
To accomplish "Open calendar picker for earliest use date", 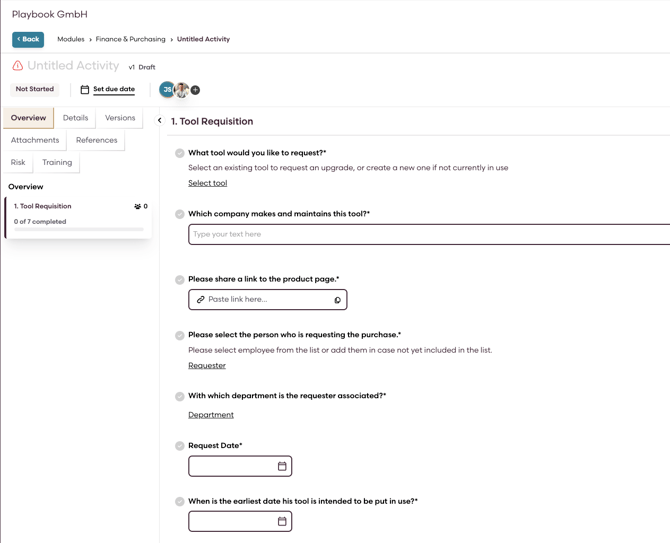I will [x=282, y=521].
